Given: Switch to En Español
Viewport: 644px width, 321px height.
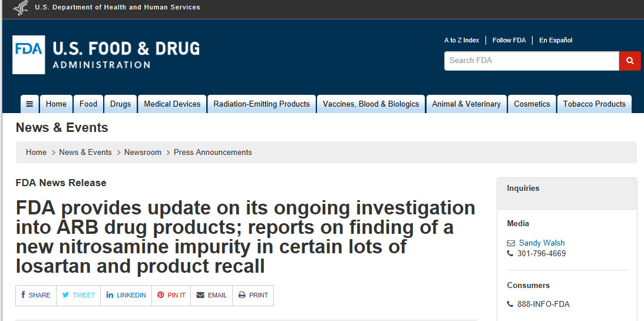Looking at the screenshot, I should (556, 40).
